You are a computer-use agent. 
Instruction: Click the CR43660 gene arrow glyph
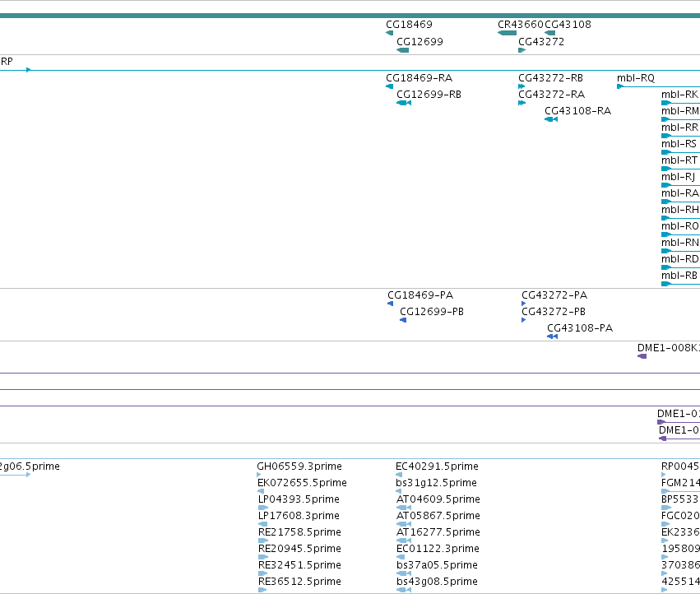point(507,33)
